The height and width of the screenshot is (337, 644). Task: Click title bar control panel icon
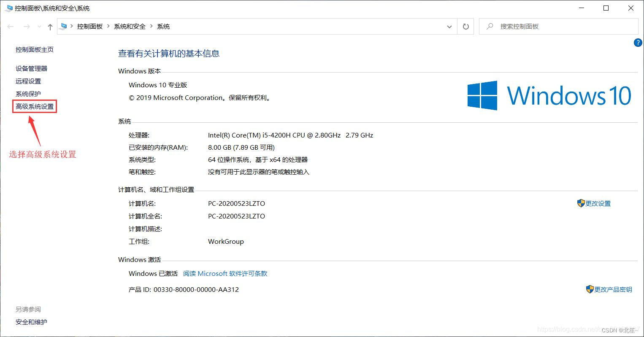(9, 8)
